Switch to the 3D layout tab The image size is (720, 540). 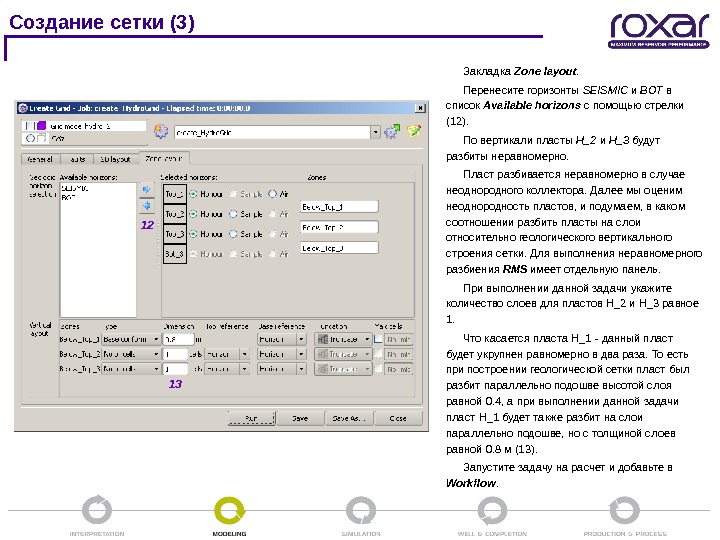point(116,159)
